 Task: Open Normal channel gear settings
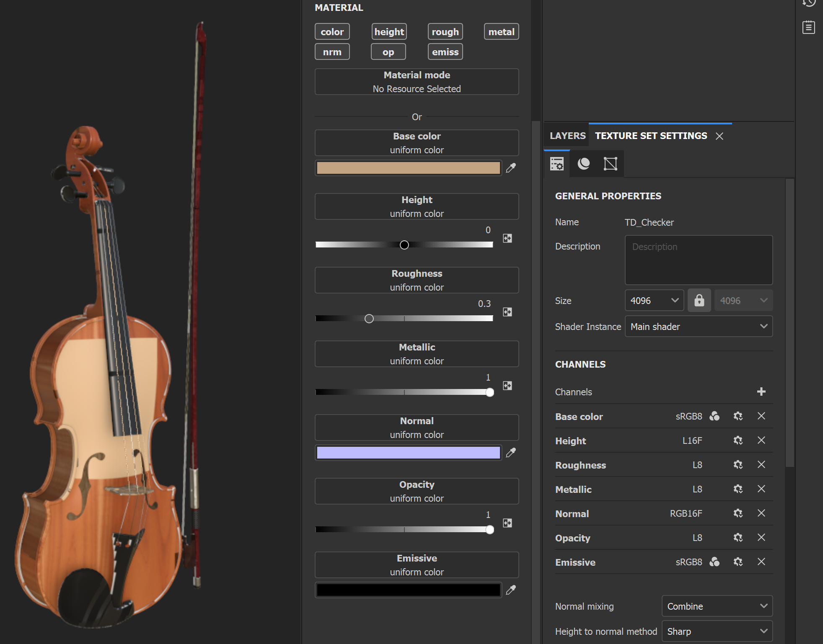[738, 513]
